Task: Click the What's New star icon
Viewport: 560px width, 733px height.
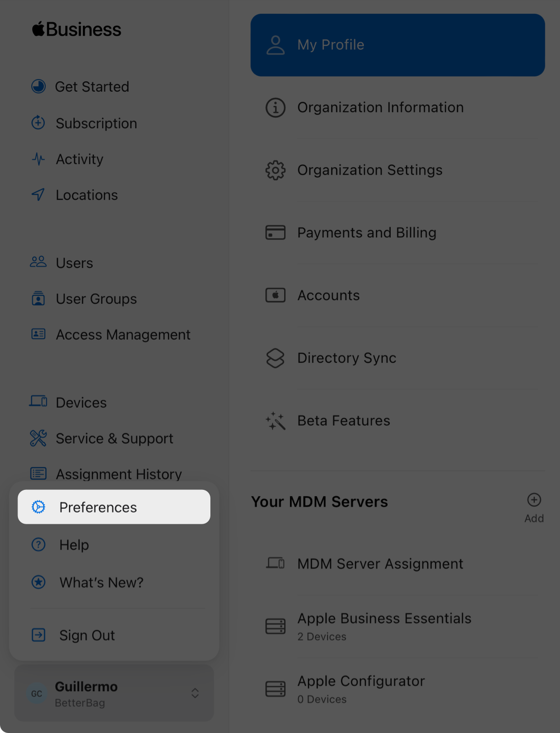Action: 38,582
